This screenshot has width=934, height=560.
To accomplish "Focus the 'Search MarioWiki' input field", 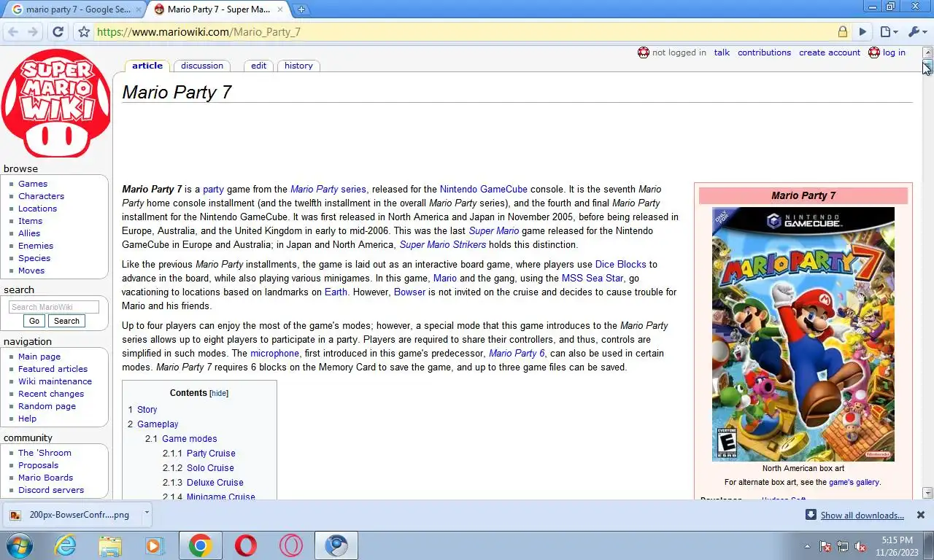I will pyautogui.click(x=54, y=307).
